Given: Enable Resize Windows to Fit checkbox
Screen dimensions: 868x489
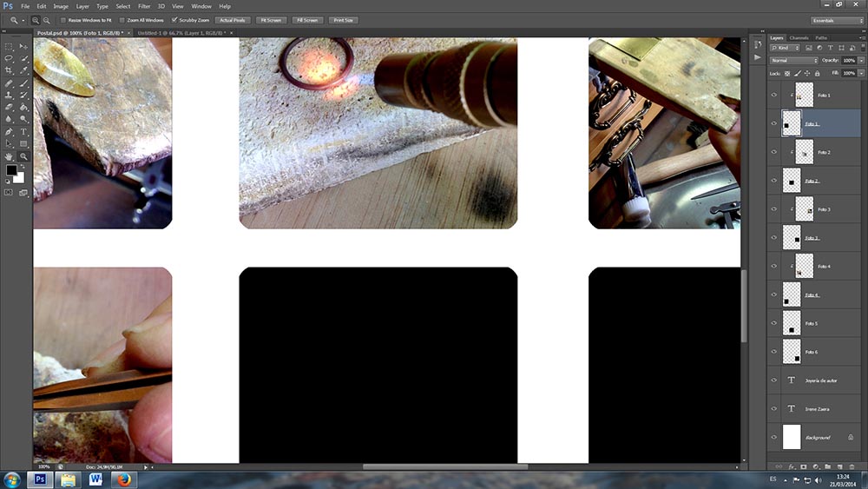Looking at the screenshot, I should (65, 19).
